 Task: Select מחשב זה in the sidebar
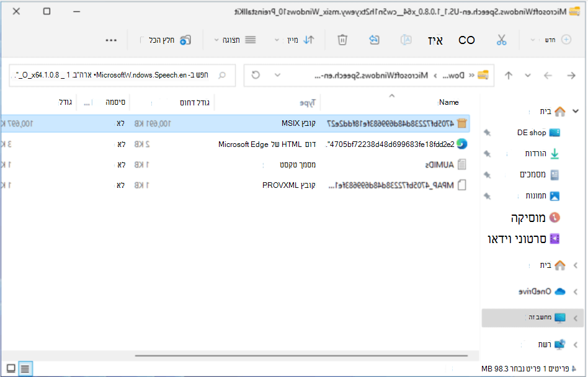pyautogui.click(x=533, y=318)
